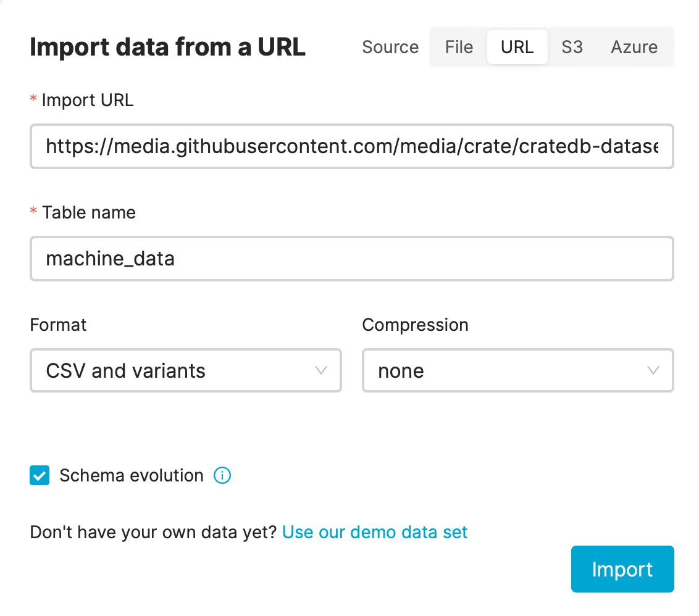Disable the Schema evolution checkbox

click(40, 475)
